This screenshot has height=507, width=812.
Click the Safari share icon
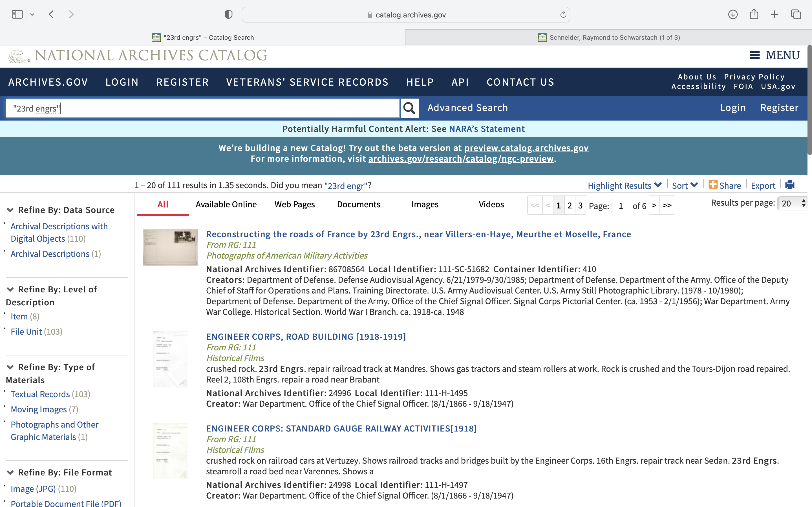tap(754, 14)
